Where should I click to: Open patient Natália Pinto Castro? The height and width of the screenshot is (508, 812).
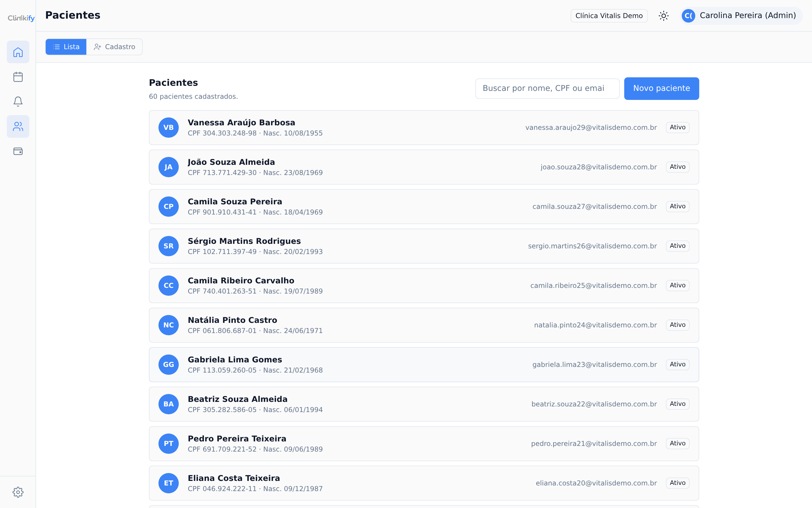click(x=424, y=325)
